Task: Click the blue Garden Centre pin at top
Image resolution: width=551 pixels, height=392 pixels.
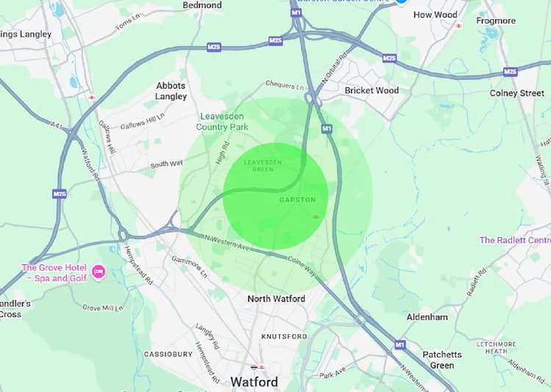Action: point(401,1)
